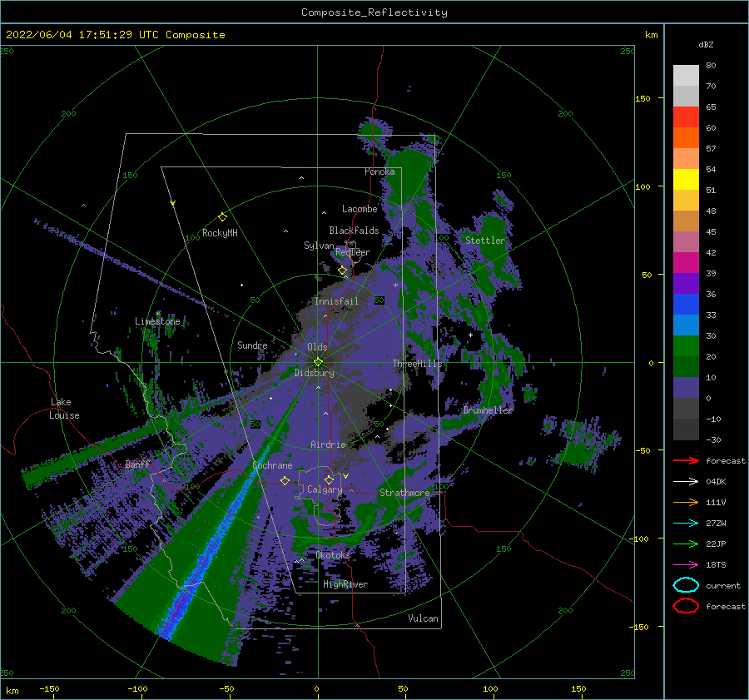Click the Banff label
749x700 pixels.
pos(137,464)
